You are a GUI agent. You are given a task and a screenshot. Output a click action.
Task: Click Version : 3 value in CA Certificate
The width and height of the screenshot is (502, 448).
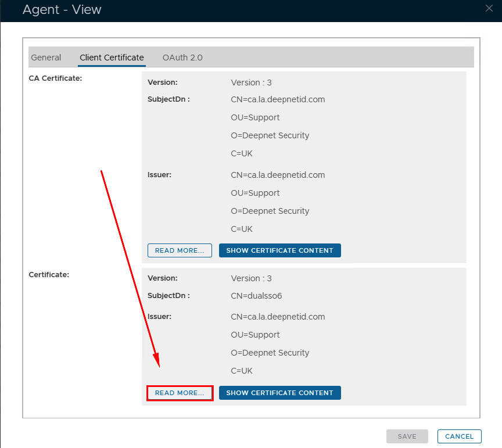point(251,83)
